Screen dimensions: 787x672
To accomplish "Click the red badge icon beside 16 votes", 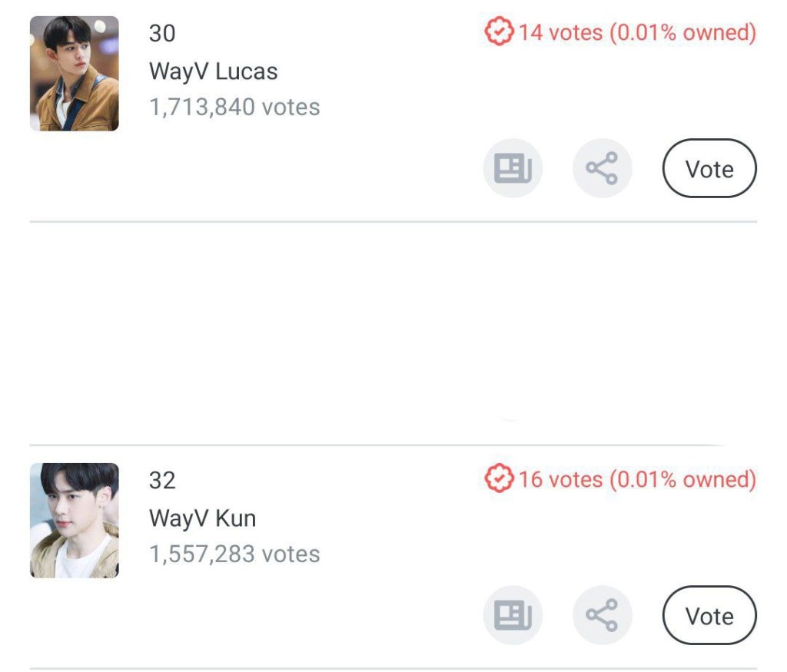I will 499,479.
